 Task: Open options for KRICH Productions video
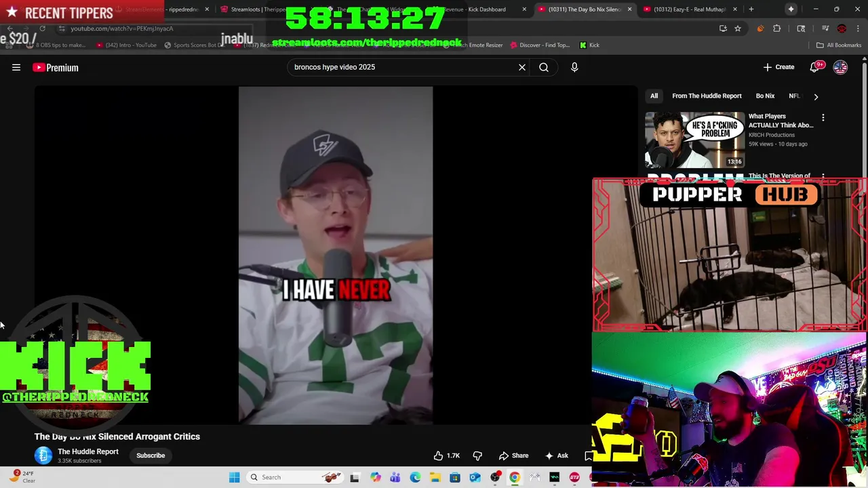click(x=823, y=118)
